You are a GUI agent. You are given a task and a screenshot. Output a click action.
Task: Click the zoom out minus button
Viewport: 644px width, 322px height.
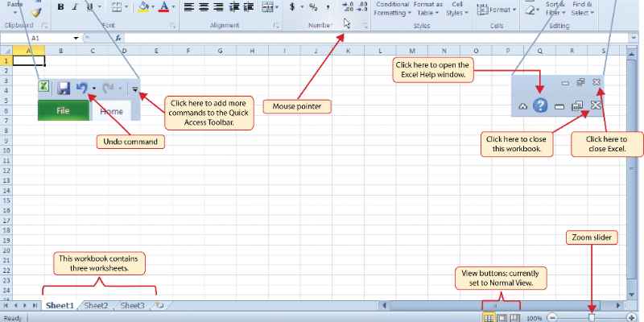point(553,317)
